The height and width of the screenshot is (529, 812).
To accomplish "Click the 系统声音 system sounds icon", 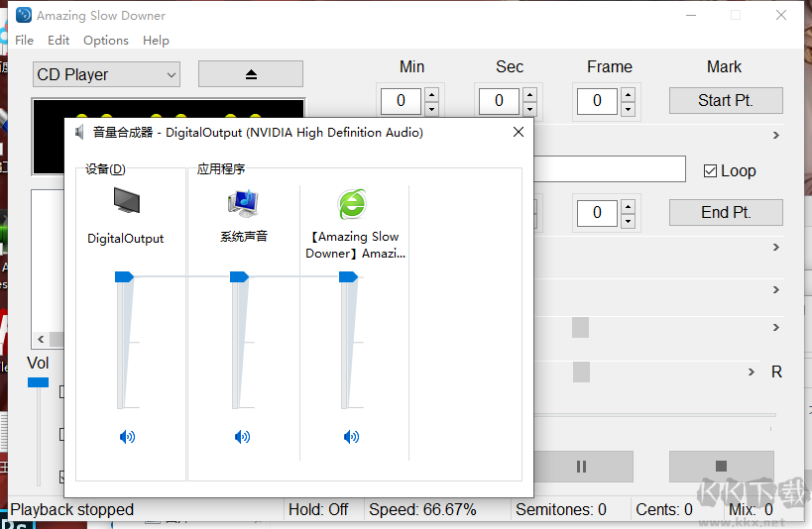I will point(243,203).
